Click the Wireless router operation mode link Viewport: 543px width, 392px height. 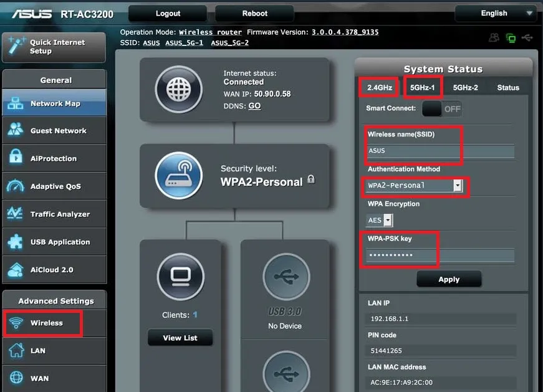point(210,32)
